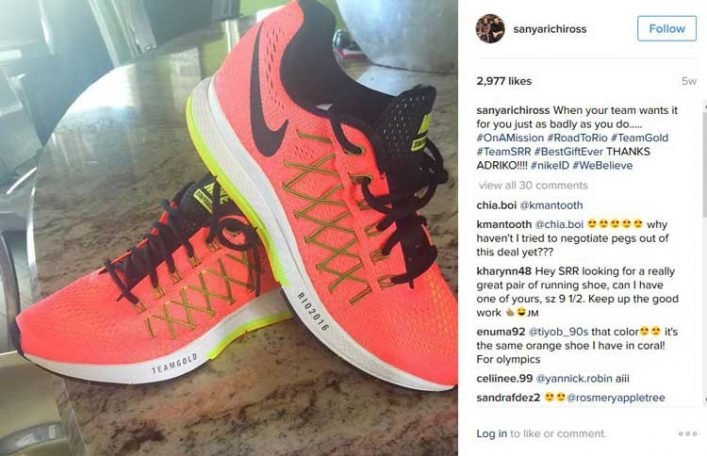Open the three-dot more options menu
The width and height of the screenshot is (707, 456).
pos(688,433)
